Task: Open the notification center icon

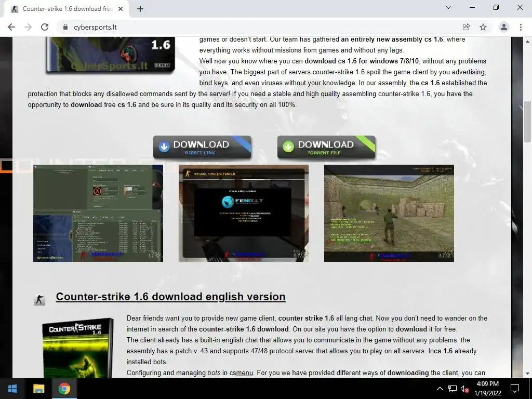Action: [515, 389]
